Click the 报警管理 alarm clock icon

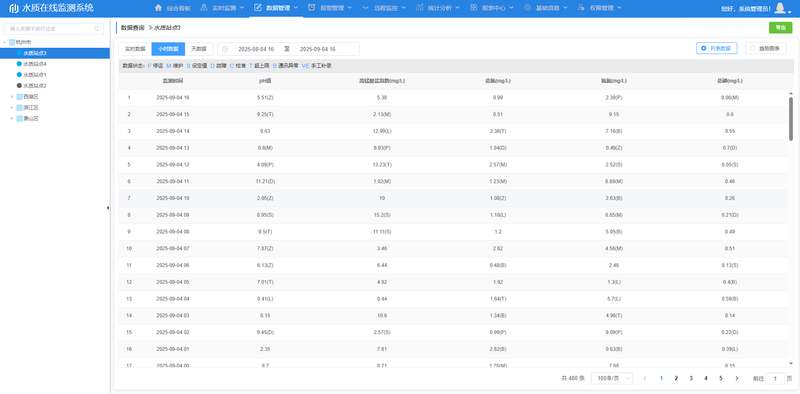click(x=311, y=8)
